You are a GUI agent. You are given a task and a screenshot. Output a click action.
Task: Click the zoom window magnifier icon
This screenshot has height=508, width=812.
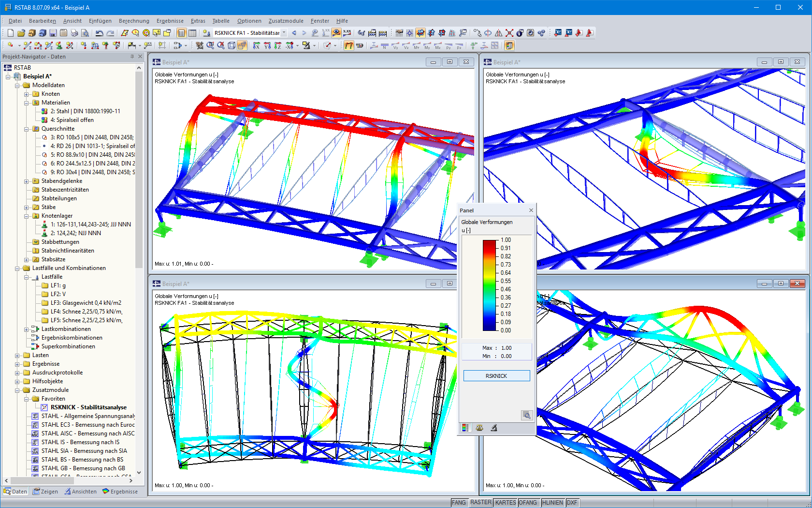(x=210, y=45)
